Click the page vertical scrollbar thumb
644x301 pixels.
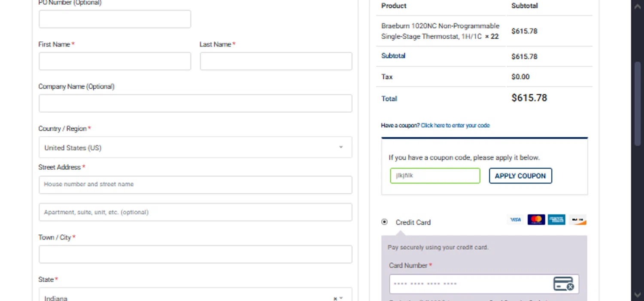point(638,103)
